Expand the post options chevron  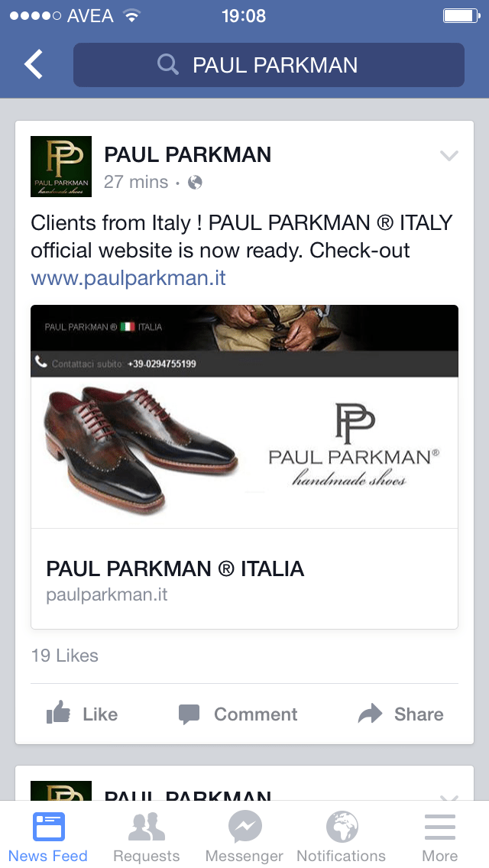pyautogui.click(x=449, y=156)
